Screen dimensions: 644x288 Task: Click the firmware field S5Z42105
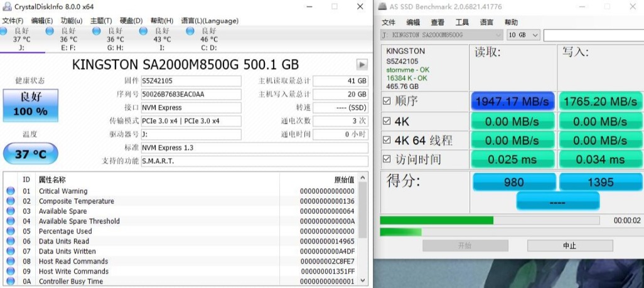point(191,81)
